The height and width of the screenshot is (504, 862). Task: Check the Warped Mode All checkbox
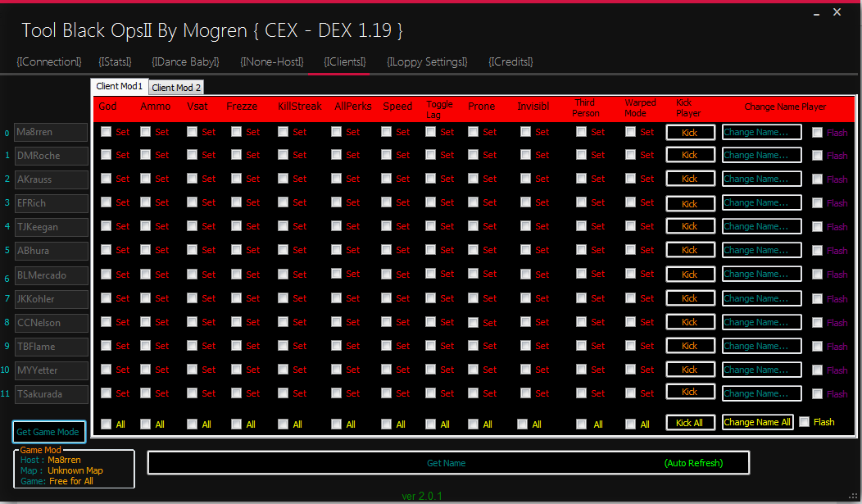click(631, 424)
